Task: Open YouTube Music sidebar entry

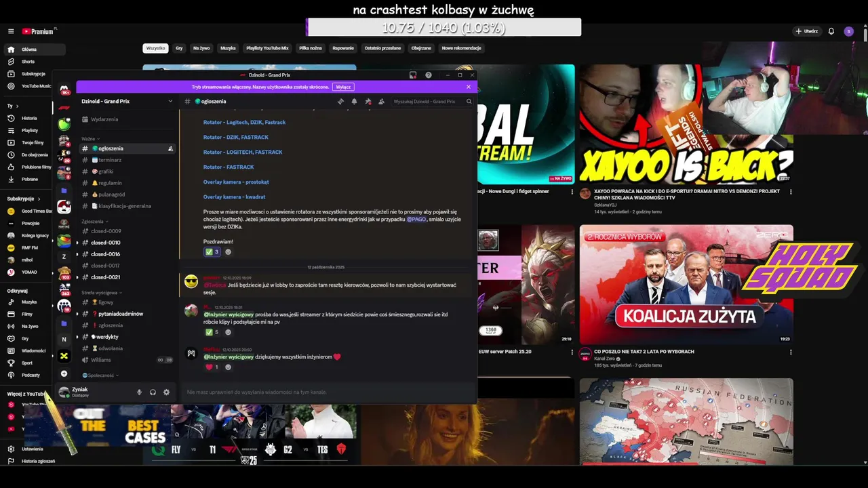Action: point(27,86)
